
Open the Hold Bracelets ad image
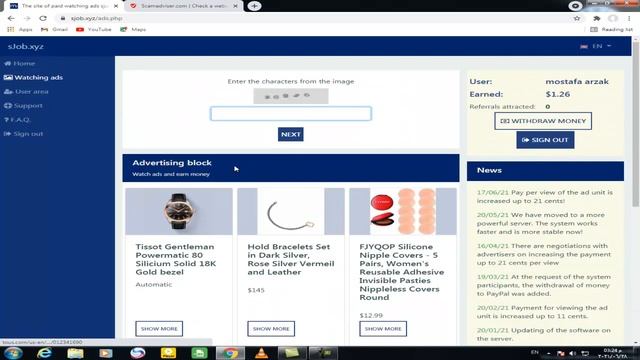pos(291,211)
